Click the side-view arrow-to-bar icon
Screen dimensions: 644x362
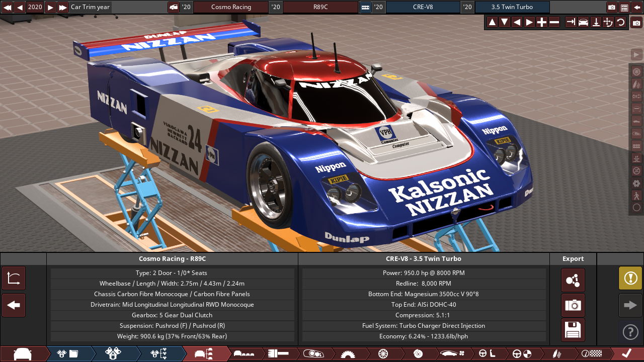(571, 22)
